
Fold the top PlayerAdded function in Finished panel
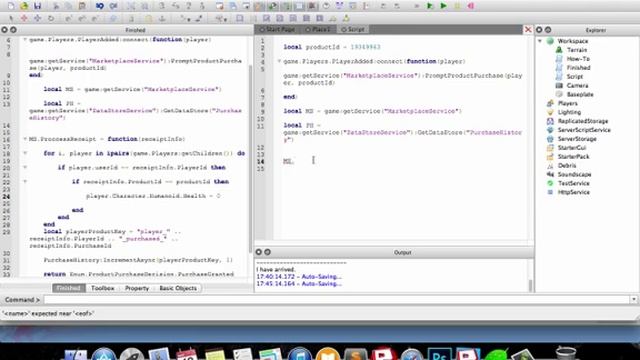[25, 40]
